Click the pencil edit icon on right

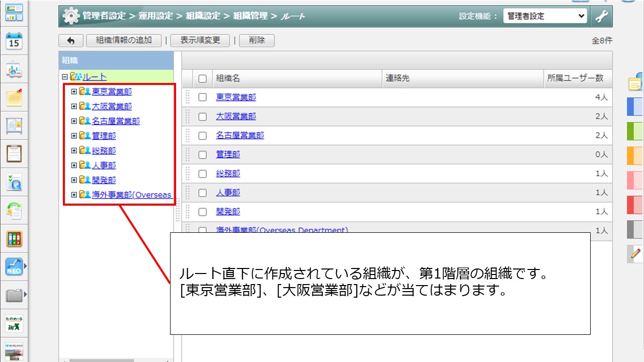click(x=635, y=254)
